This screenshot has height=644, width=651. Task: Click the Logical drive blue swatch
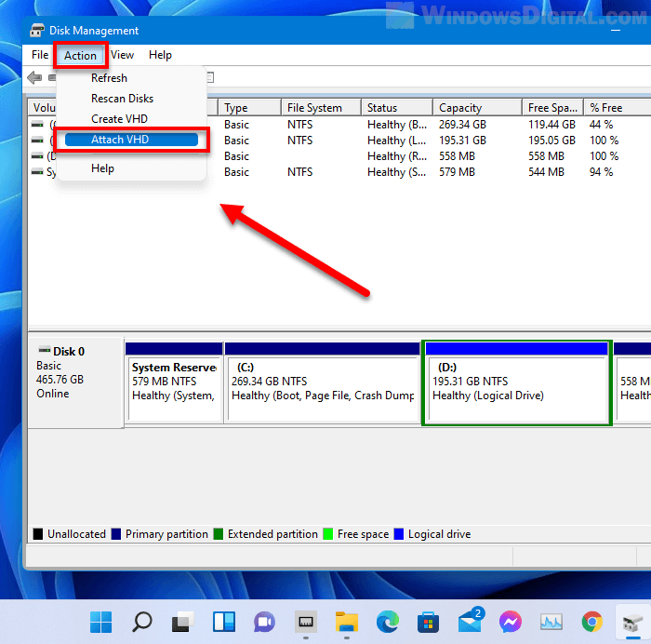[x=399, y=534]
